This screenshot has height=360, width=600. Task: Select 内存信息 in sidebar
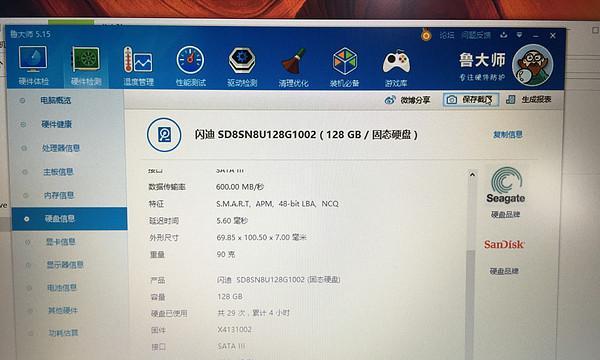click(x=59, y=195)
